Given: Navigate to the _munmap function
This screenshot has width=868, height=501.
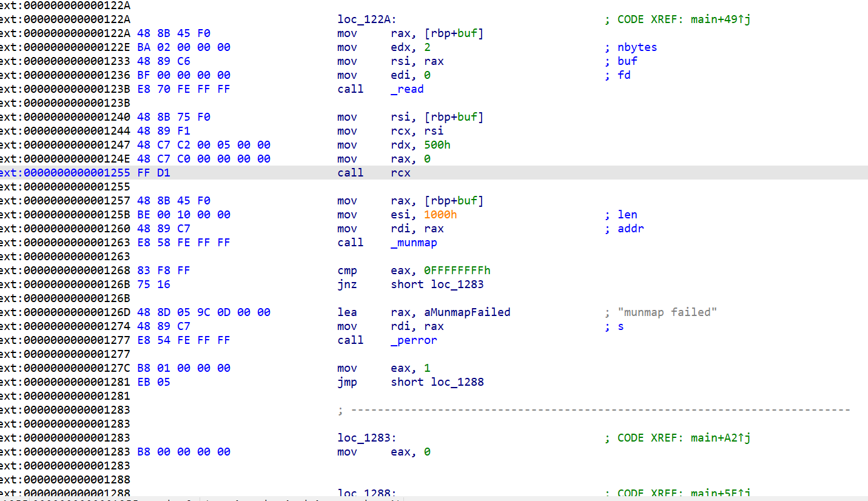Looking at the screenshot, I should [413, 242].
